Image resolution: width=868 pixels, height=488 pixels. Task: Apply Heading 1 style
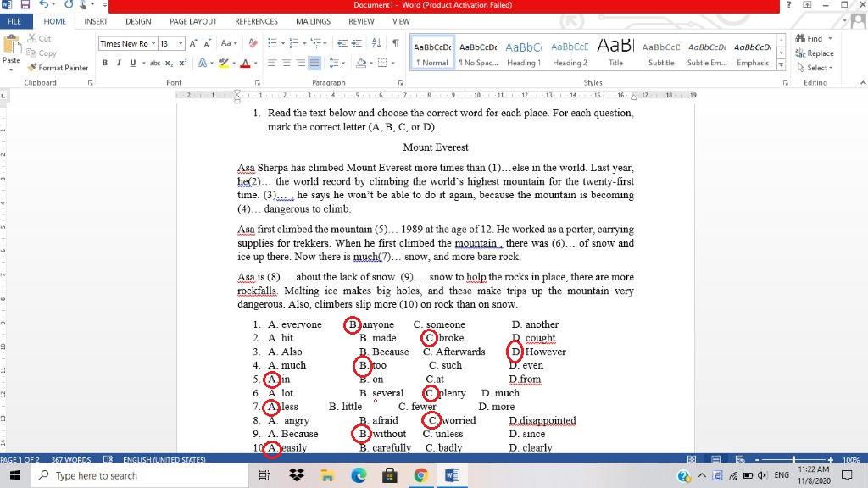[524, 53]
